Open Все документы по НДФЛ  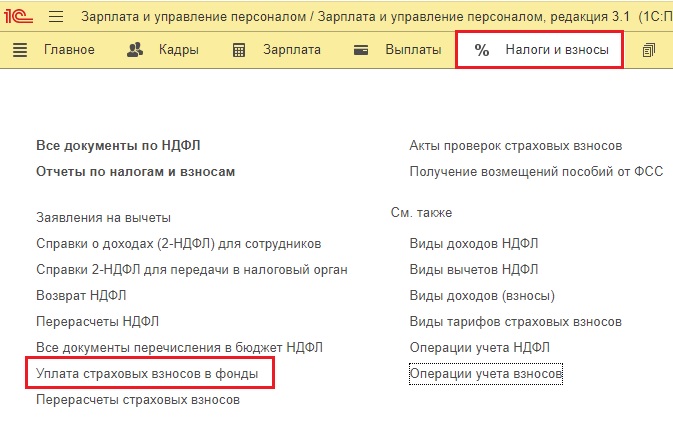click(118, 145)
